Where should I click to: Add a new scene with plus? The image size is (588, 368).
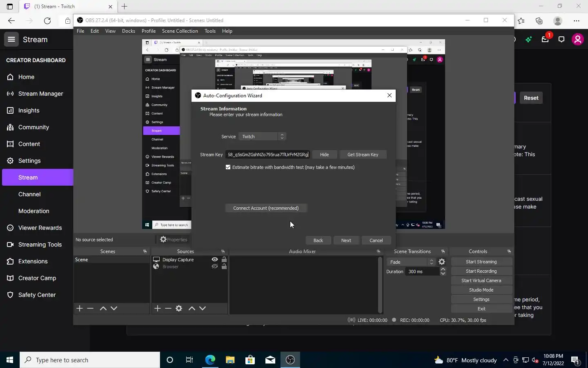coord(80,308)
